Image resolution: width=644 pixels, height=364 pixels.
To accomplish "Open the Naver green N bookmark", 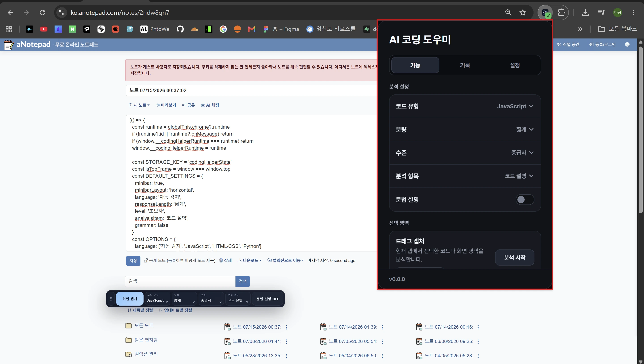I will 72,29.
